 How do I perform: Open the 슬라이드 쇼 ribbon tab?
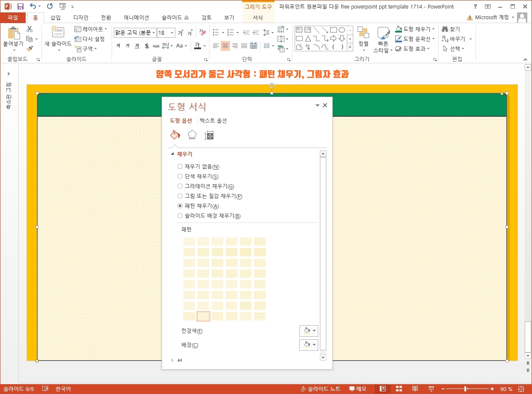[175, 18]
